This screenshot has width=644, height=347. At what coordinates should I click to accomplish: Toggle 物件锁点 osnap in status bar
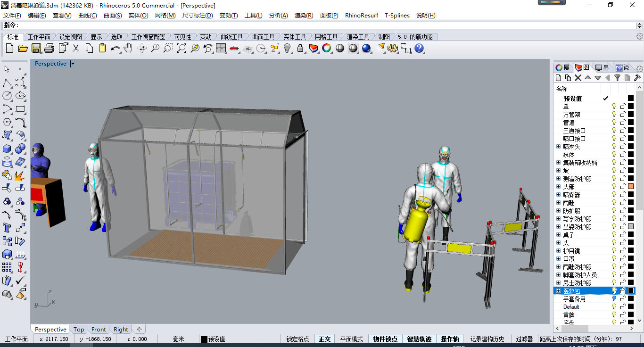[385, 339]
